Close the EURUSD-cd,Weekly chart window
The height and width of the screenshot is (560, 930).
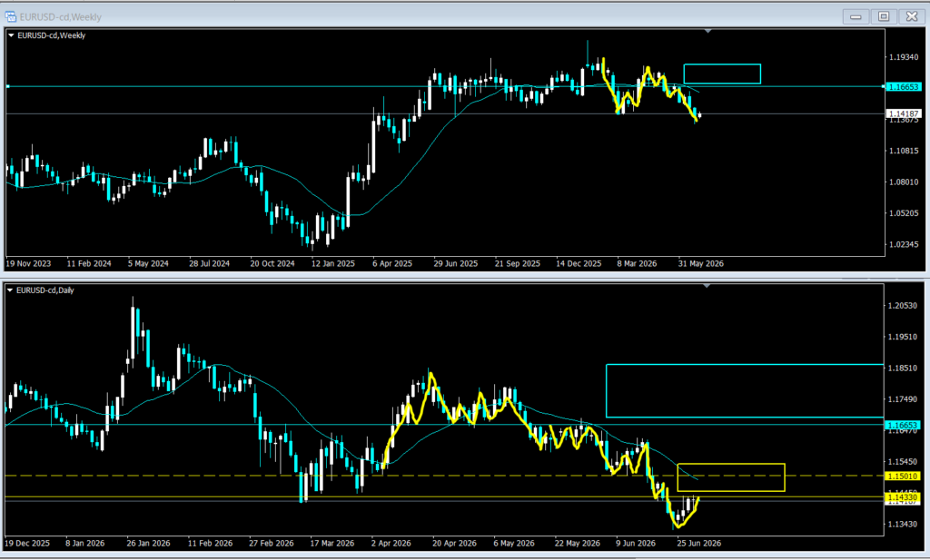912,16
